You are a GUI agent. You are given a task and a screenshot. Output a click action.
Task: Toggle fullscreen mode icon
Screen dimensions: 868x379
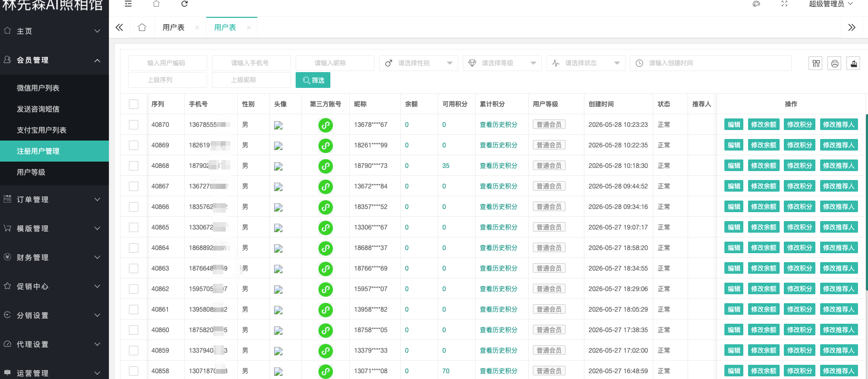click(784, 4)
